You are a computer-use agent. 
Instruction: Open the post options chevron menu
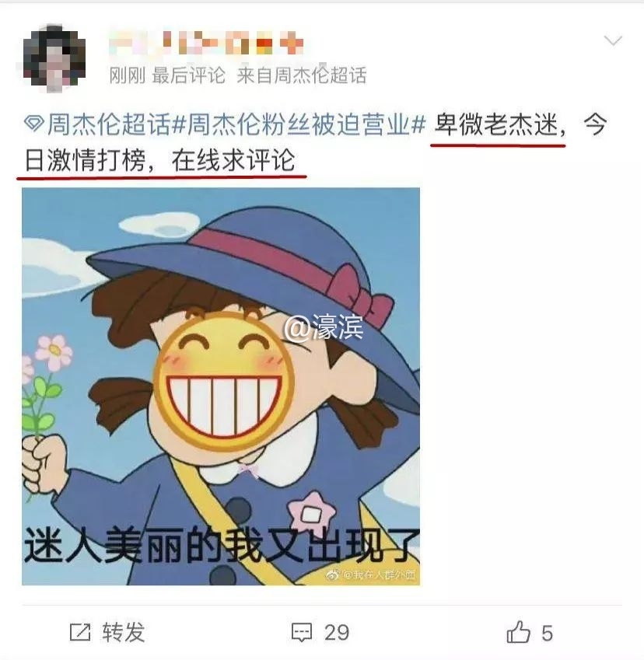coord(613,41)
